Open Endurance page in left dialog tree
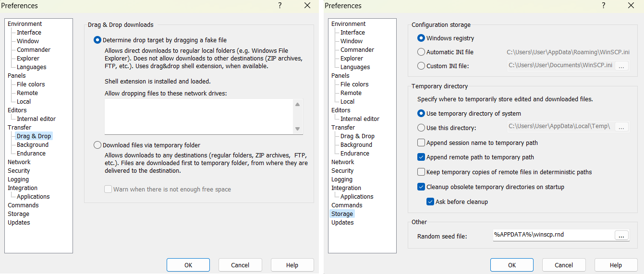The width and height of the screenshot is (644, 274). point(31,154)
